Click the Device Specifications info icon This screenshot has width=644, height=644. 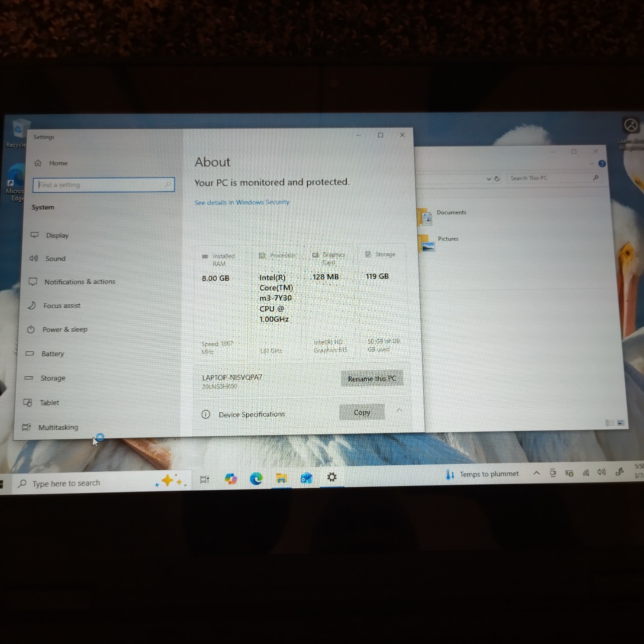(206, 414)
